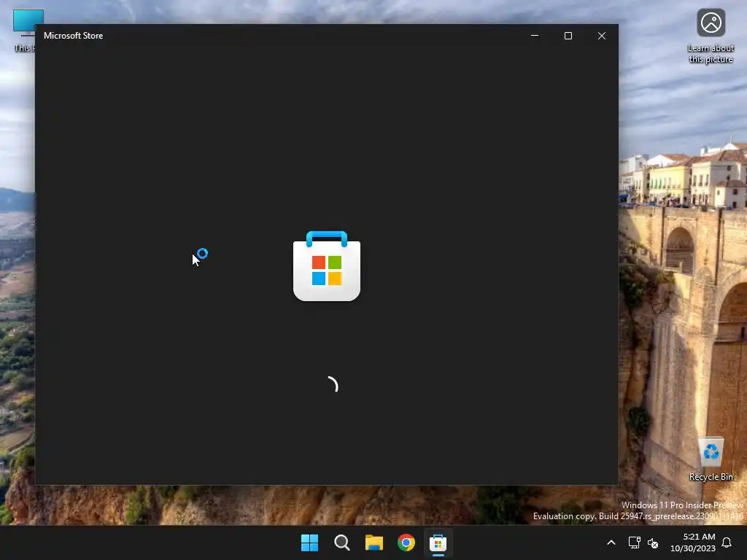Open the notification bell

727,542
